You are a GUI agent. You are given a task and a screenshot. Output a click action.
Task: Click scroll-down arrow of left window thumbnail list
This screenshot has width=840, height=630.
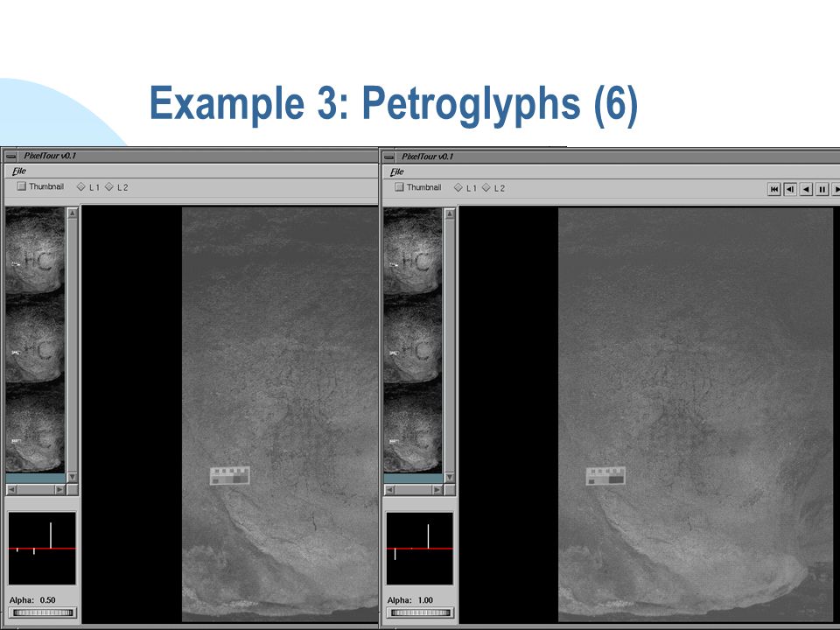point(73,477)
